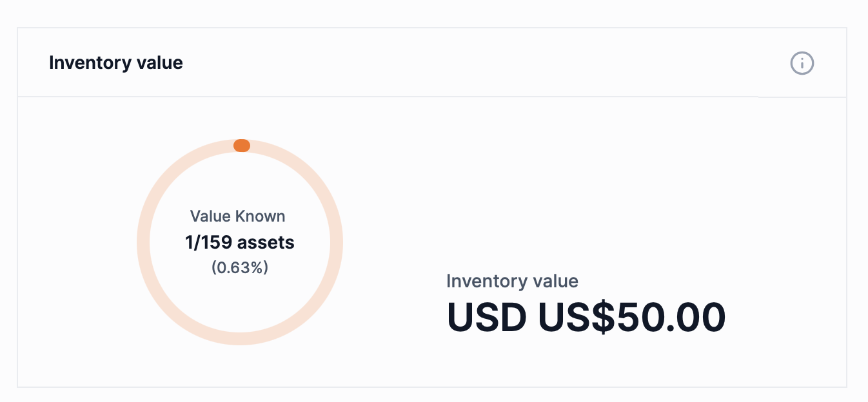Click the word "assets" in the donut
Image resolution: width=868 pixels, height=402 pixels.
tap(266, 242)
